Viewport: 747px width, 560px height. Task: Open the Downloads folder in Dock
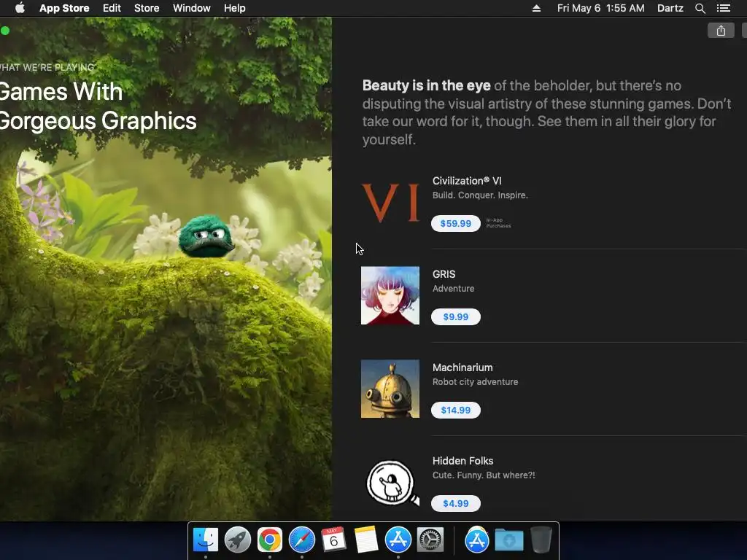click(x=508, y=540)
